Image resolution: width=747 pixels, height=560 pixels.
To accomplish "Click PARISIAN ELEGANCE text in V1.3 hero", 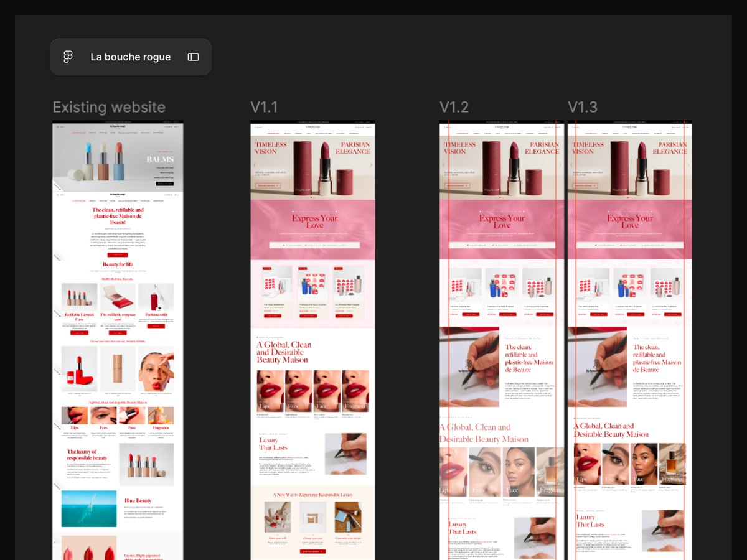I will 670,148.
